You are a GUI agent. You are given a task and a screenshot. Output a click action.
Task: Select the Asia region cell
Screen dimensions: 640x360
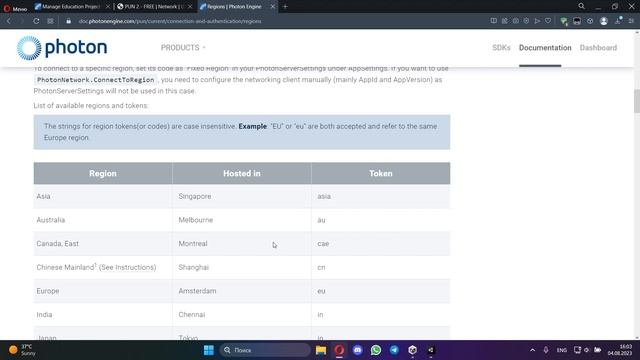103,196
